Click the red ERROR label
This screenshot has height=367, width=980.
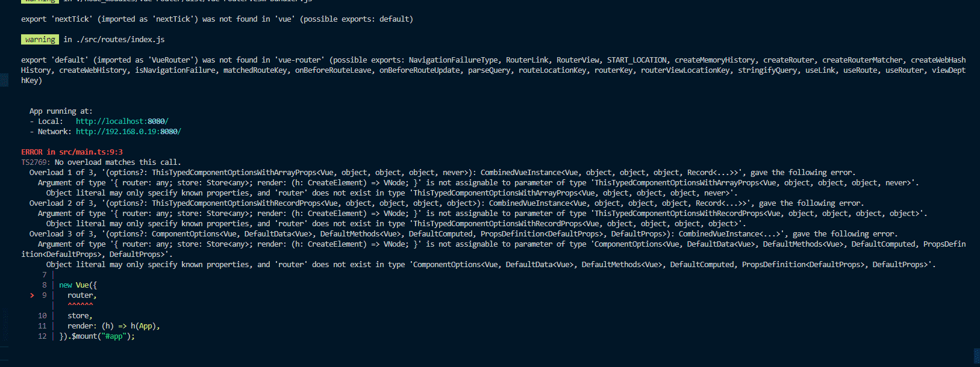click(32, 152)
